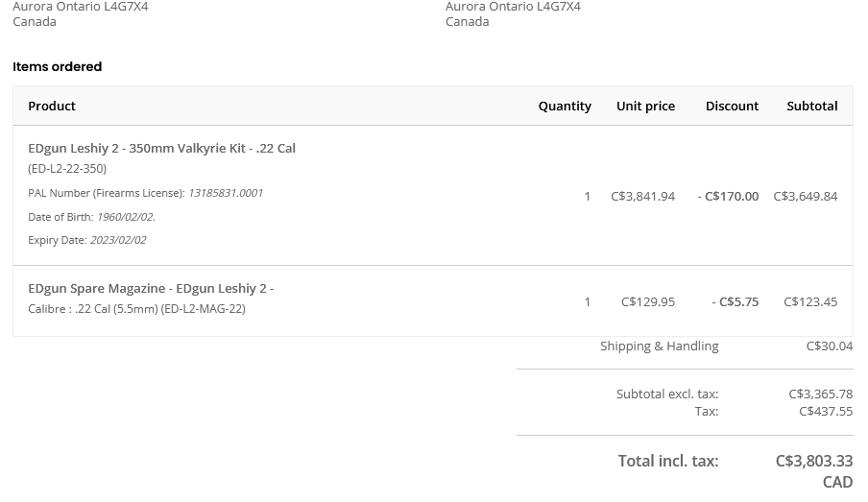The height and width of the screenshot is (502, 868).
Task: Select the Items ordered heading
Action: click(x=57, y=66)
